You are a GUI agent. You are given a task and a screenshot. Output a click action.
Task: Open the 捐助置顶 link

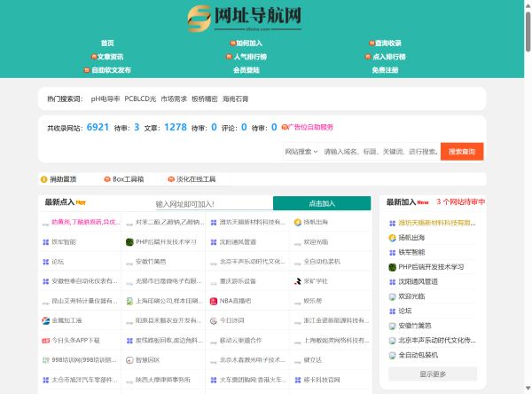(x=63, y=179)
